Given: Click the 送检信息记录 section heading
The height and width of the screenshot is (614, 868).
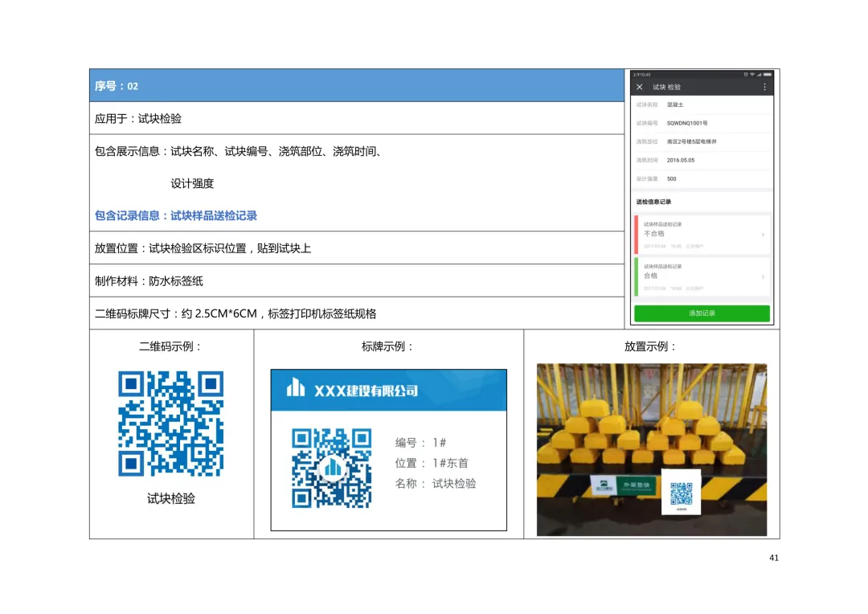Looking at the screenshot, I should click(653, 202).
